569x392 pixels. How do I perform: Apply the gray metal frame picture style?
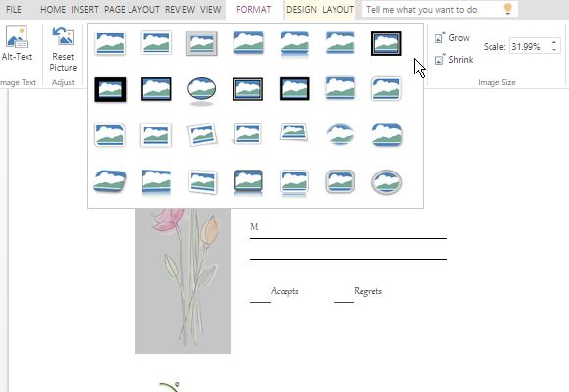(202, 43)
